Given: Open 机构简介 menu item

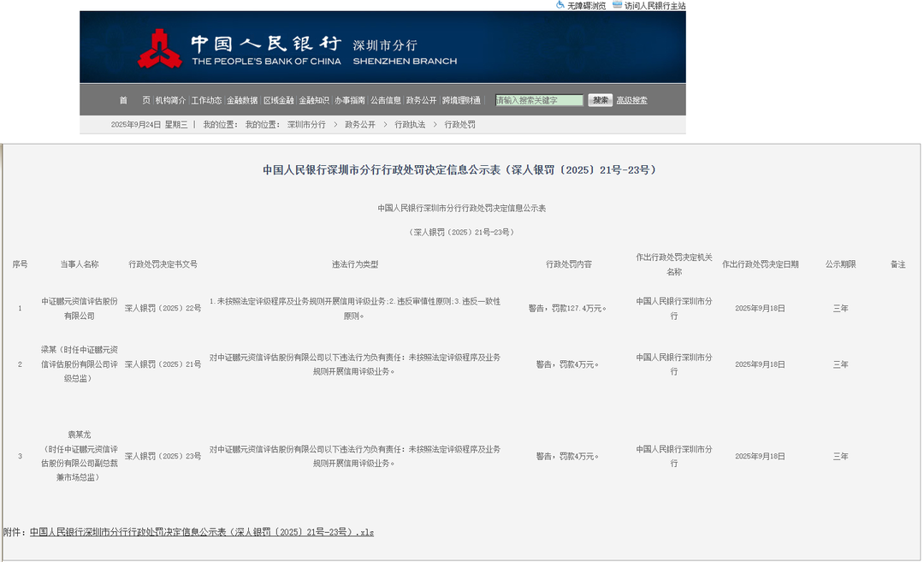Looking at the screenshot, I should [x=169, y=100].
